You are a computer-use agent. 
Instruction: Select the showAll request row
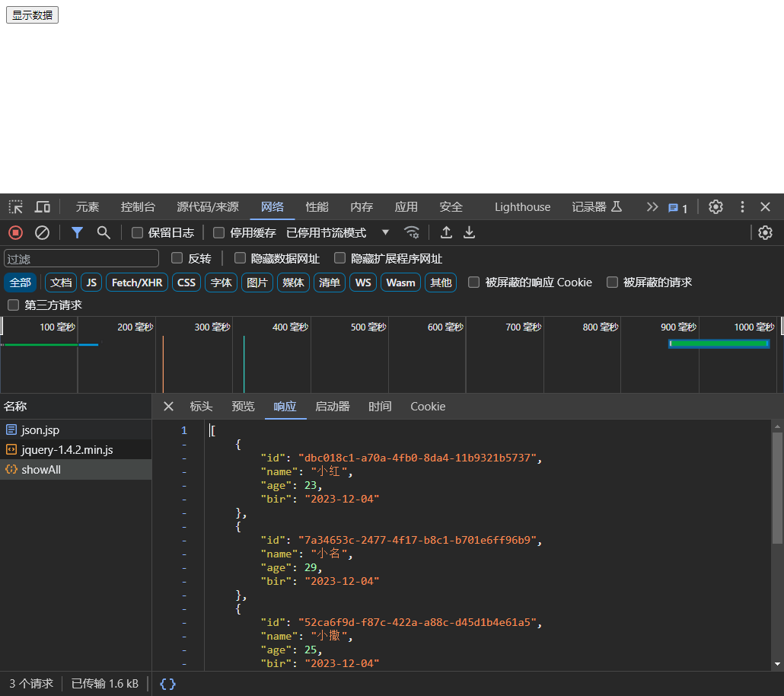point(75,470)
